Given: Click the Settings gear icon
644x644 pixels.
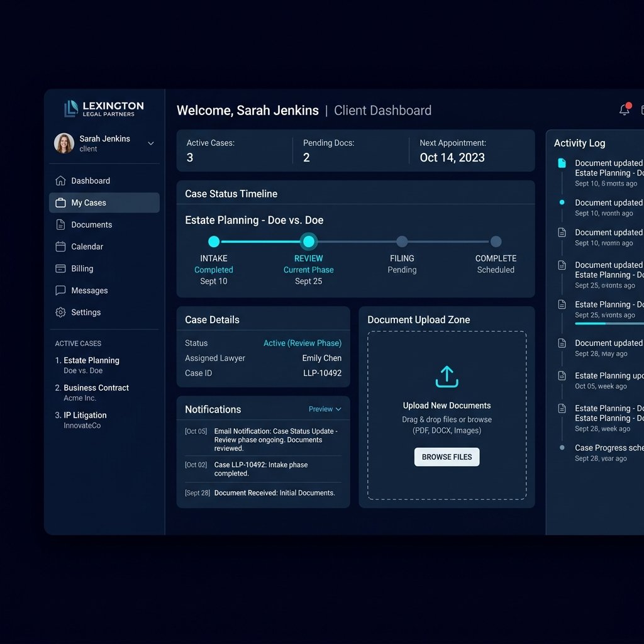Looking at the screenshot, I should 60,312.
